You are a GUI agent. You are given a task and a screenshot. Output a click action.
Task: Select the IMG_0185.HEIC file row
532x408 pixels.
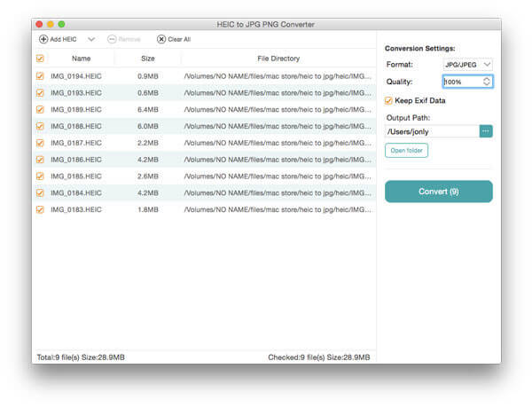(204, 177)
